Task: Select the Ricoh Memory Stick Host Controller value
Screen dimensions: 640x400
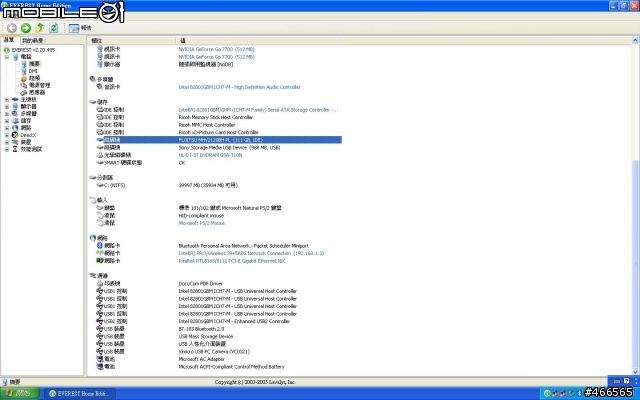Action: coord(216,117)
